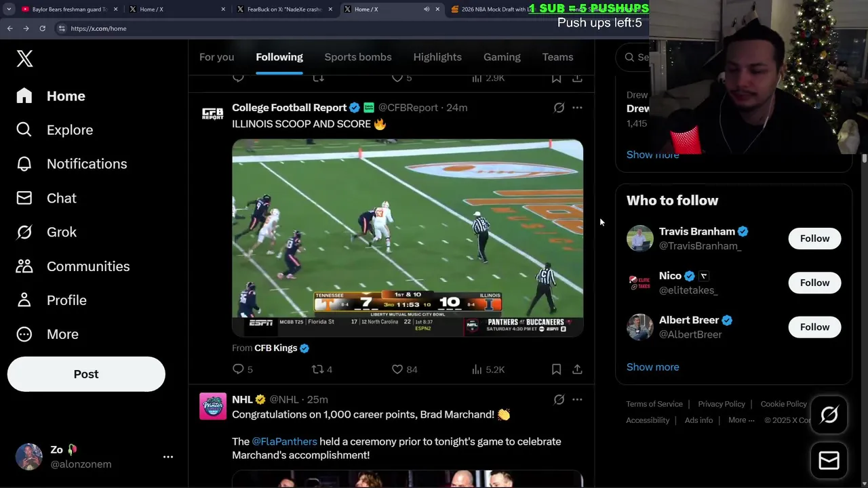The height and width of the screenshot is (488, 868).
Task: Open Zo account avatar
Action: coord(29,457)
